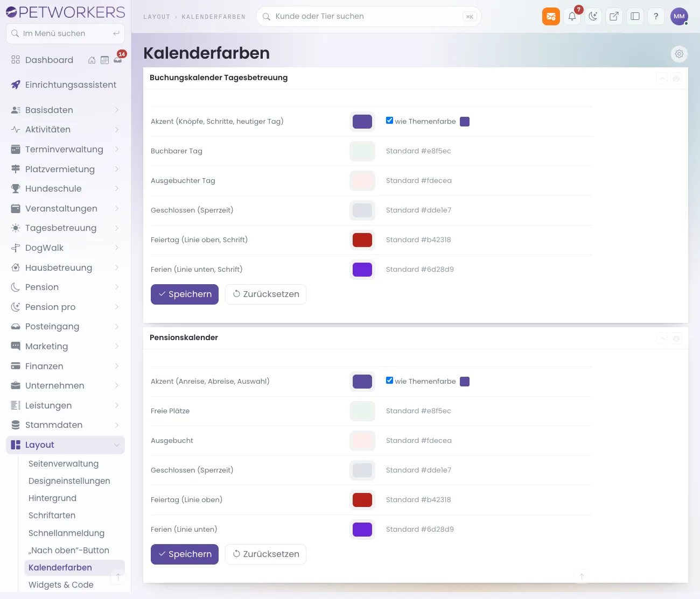This screenshot has width=700, height=599.
Task: Focus the 'Kunde oder Tier suchen' search
Action: 368,17
